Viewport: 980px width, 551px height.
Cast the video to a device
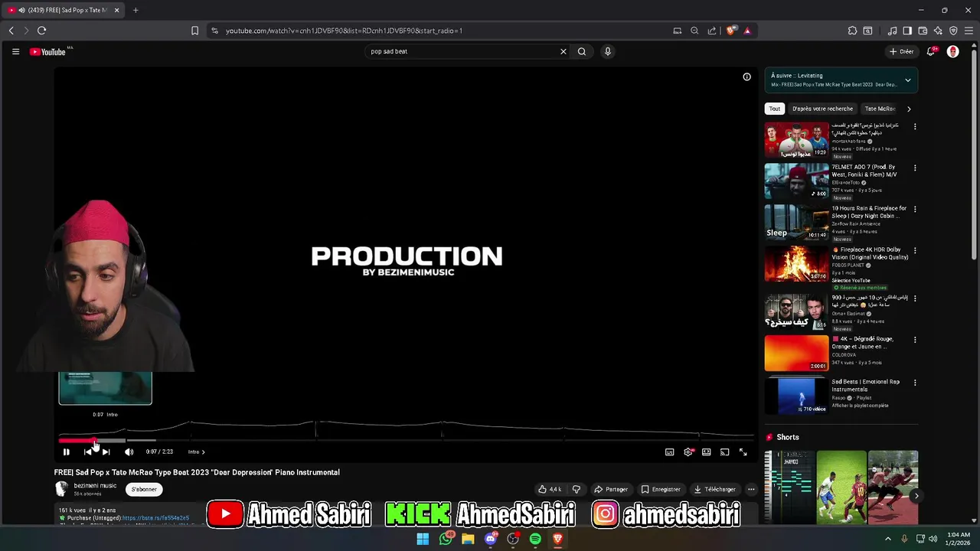[x=724, y=452]
